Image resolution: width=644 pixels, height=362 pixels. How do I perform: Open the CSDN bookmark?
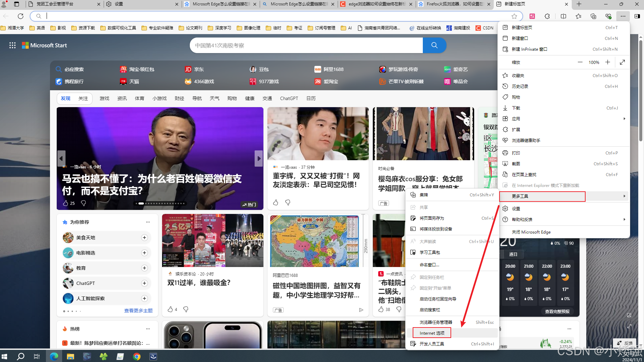[485, 28]
